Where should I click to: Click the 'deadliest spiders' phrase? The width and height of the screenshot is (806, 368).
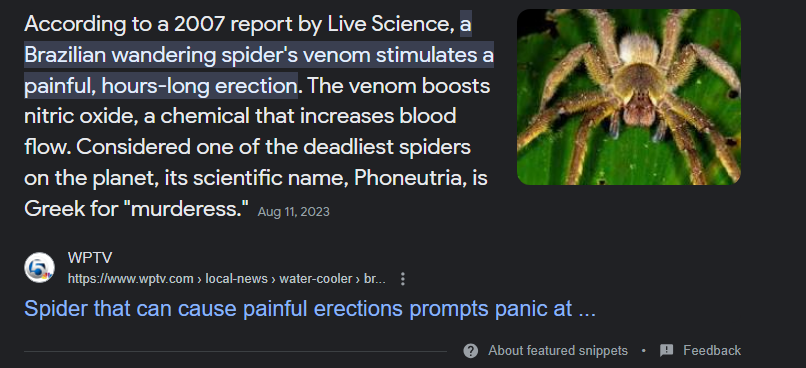pyautogui.click(x=387, y=148)
